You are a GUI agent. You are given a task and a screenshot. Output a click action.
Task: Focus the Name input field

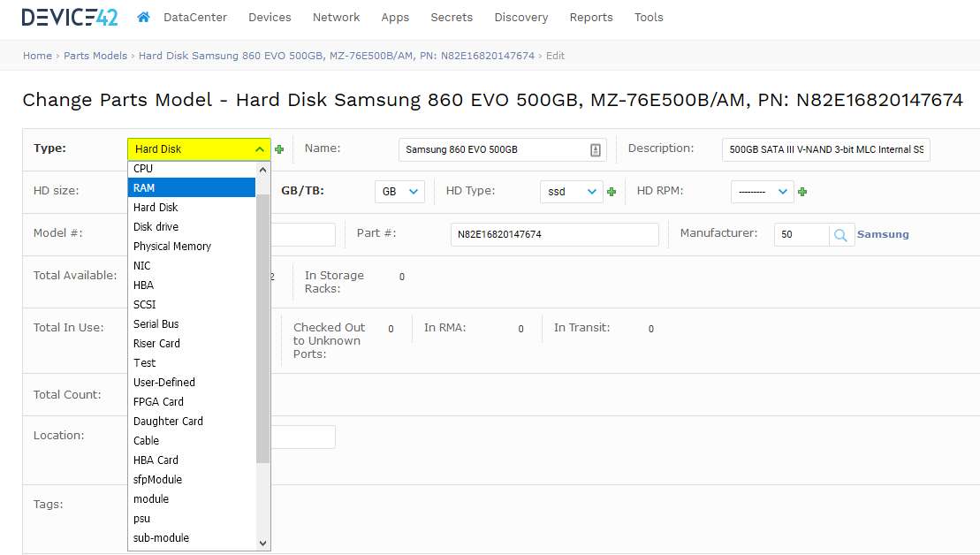click(503, 149)
